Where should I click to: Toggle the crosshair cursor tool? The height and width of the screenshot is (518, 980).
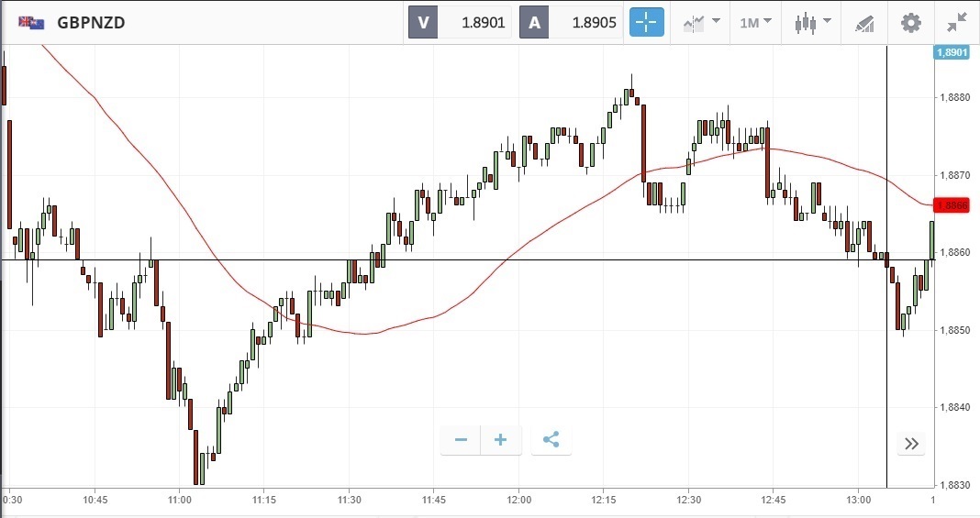pyautogui.click(x=646, y=22)
